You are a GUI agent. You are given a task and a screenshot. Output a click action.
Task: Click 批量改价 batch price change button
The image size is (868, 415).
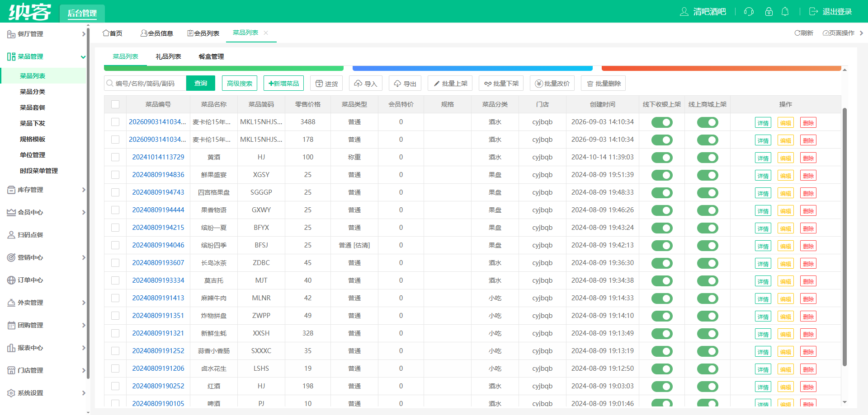click(x=552, y=84)
